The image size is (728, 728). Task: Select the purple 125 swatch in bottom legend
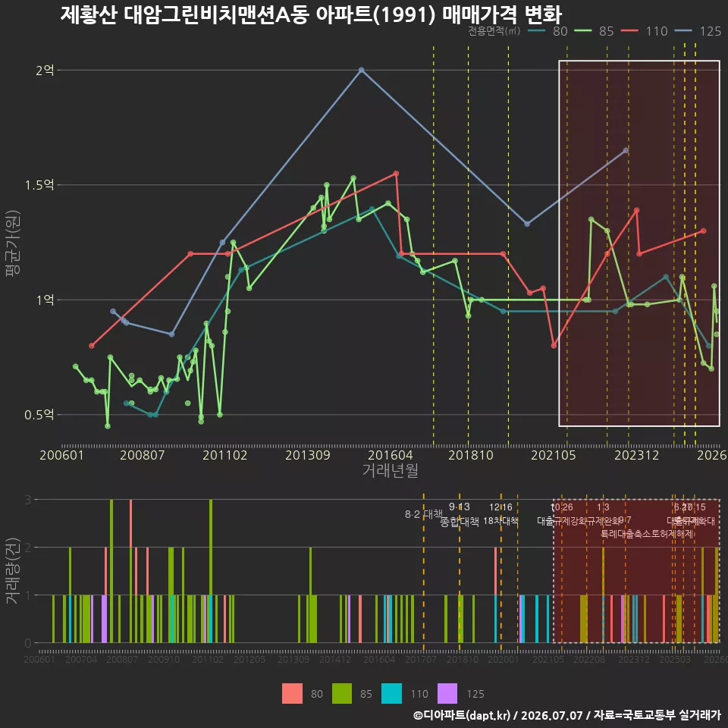coord(447,694)
